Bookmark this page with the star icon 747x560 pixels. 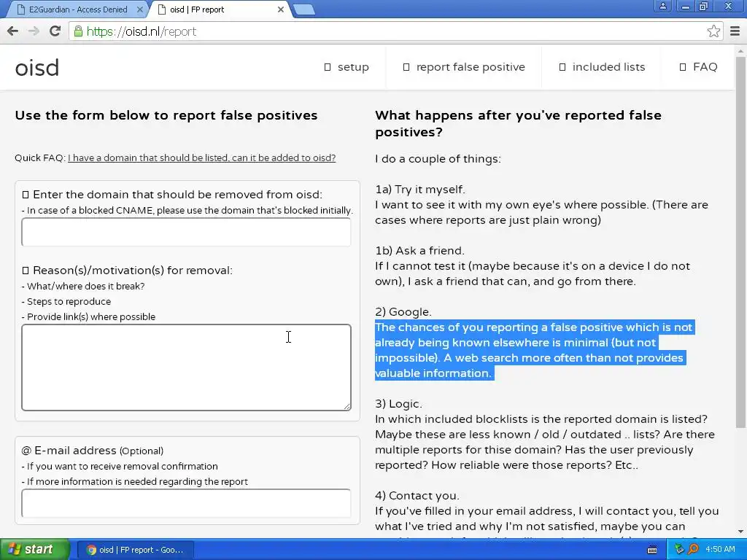[x=713, y=31]
